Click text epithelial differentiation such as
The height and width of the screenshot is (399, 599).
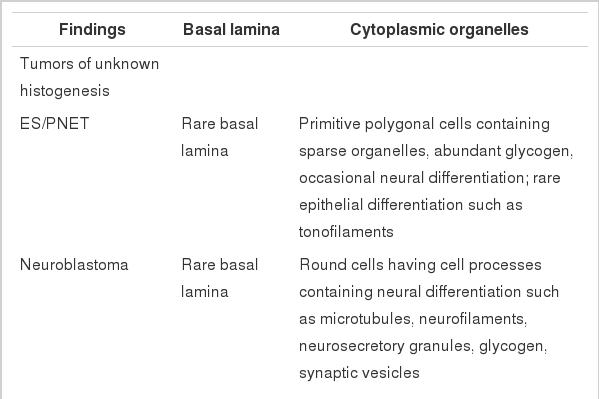pos(411,205)
